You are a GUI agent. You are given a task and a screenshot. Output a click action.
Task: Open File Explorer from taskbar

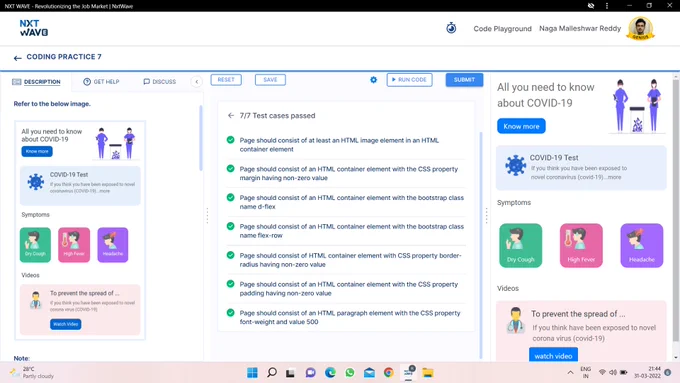pyautogui.click(x=428, y=373)
